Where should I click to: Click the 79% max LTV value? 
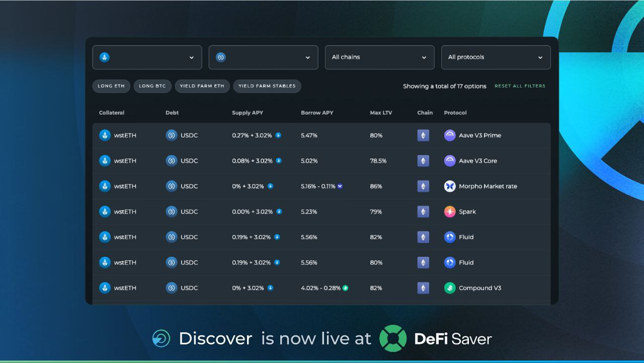coord(376,211)
